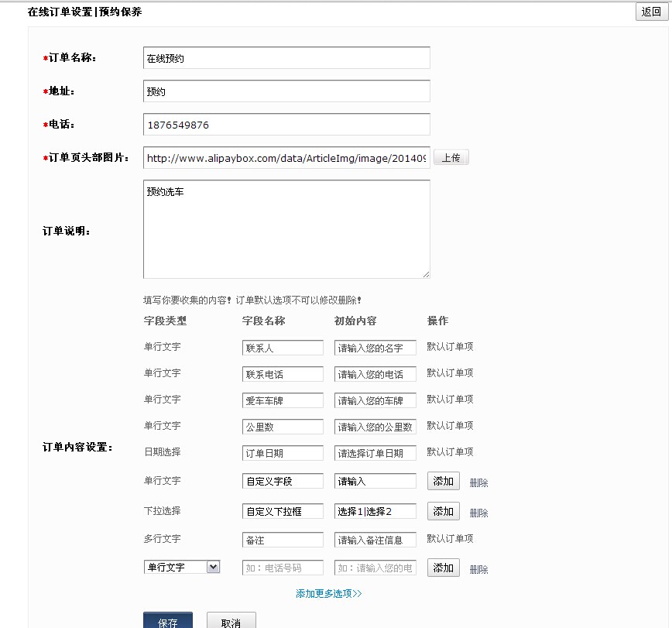Click the header image URL input
672x628 pixels.
click(x=286, y=158)
